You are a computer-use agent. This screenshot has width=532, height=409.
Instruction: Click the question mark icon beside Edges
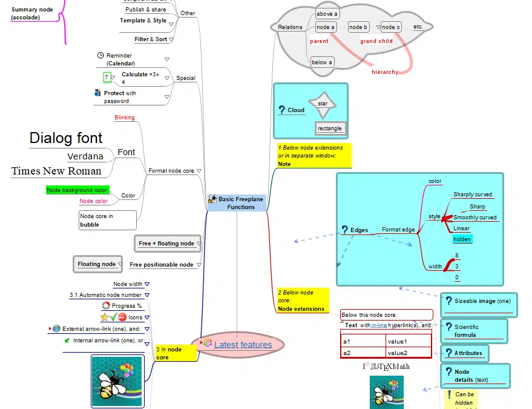click(x=345, y=230)
